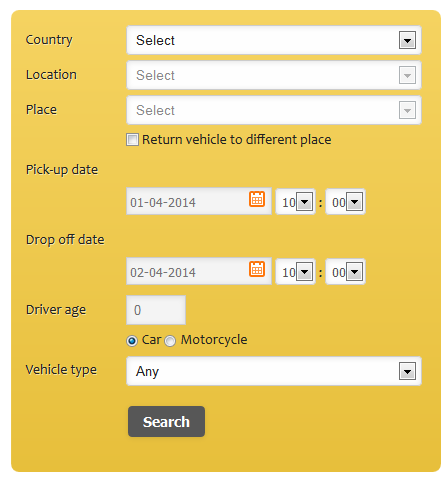
Task: Click the Vehicle type dropdown arrow
Action: (x=407, y=371)
